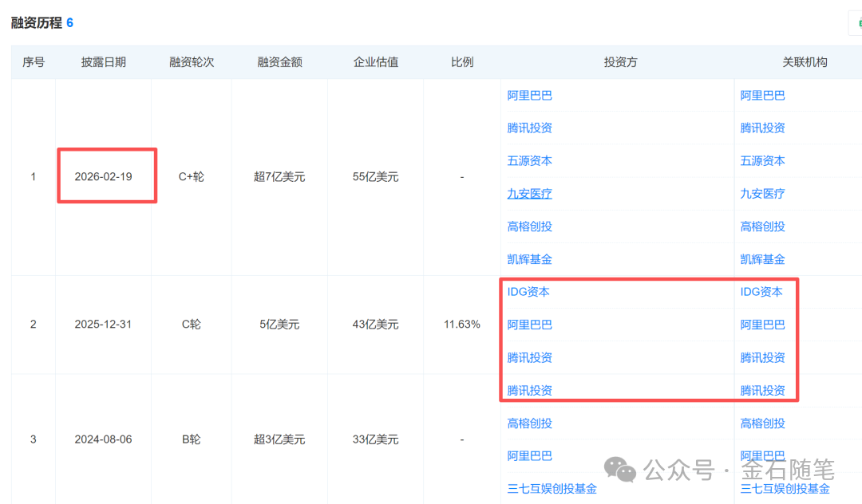
Task: Open 高榕创投 investor link in B轮 row
Action: pyautogui.click(x=529, y=423)
